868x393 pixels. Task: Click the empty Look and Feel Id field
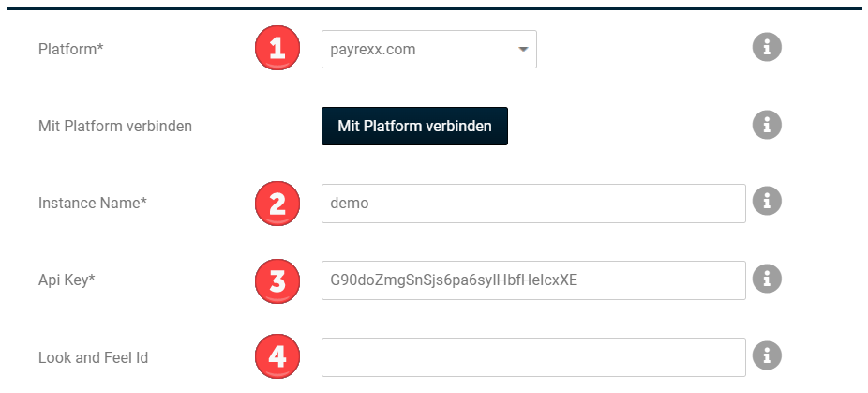532,357
